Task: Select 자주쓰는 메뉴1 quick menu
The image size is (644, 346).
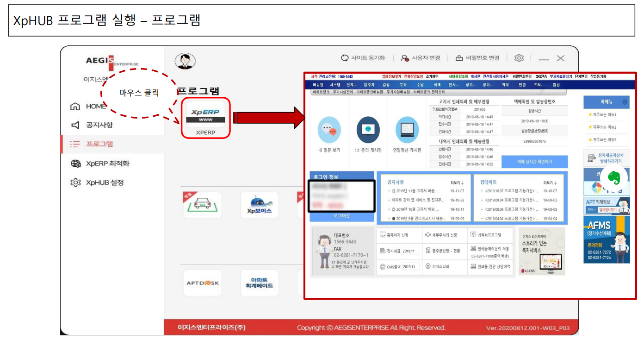Action: 602,114
